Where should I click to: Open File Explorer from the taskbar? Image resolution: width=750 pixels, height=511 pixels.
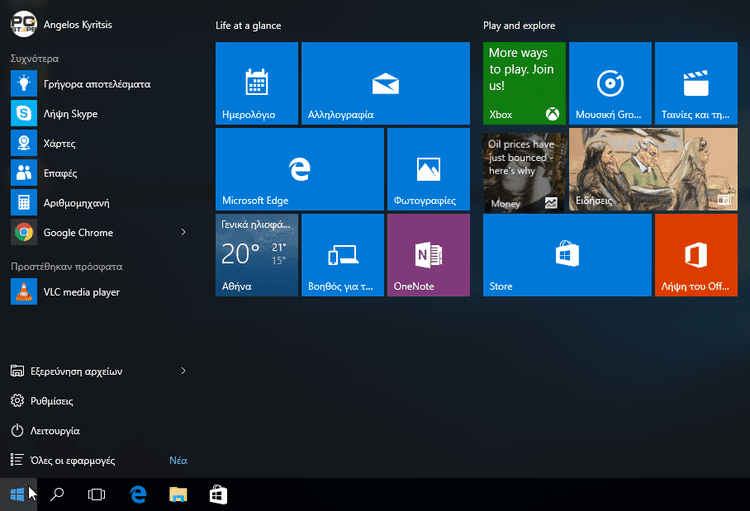pos(178,494)
